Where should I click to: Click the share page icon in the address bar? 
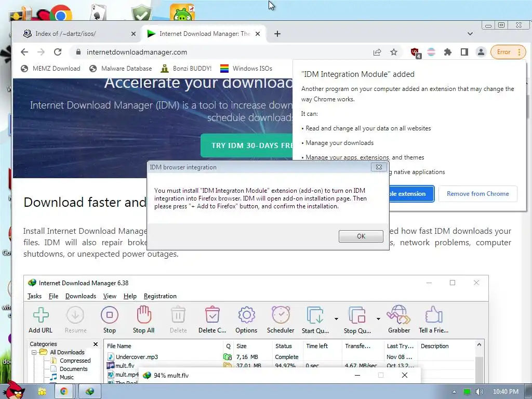click(377, 52)
